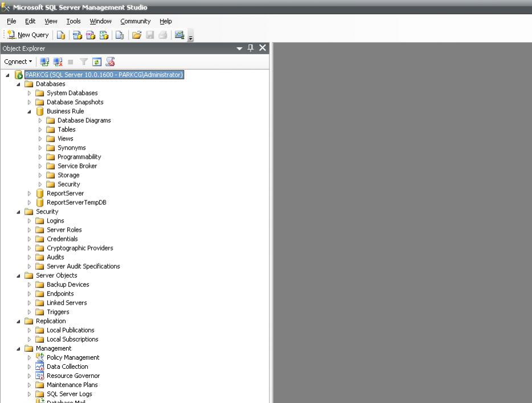
Task: Open Analysis Services MDX Query
Action: [x=77, y=35]
